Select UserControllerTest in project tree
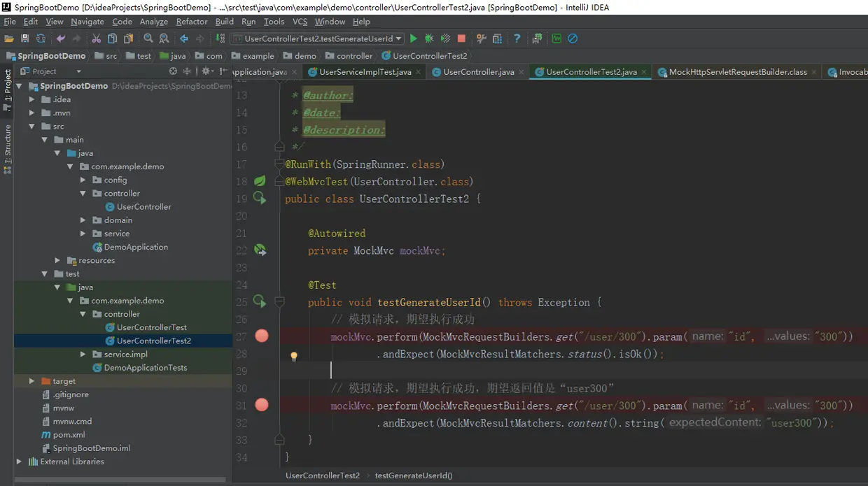868x486 pixels. [x=152, y=327]
